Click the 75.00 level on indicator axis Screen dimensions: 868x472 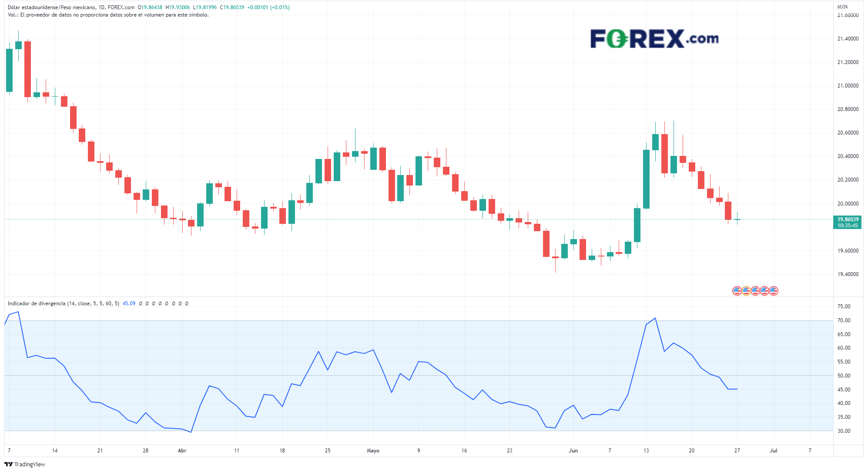click(x=844, y=307)
